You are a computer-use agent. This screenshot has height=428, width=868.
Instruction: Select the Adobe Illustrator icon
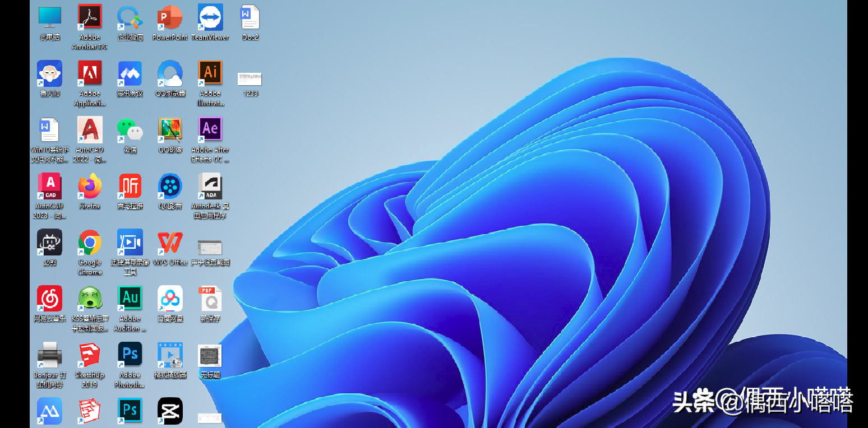pyautogui.click(x=210, y=73)
